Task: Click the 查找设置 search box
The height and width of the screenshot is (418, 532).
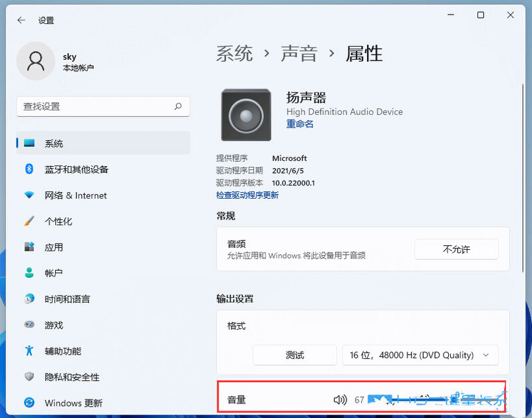Action: point(103,106)
